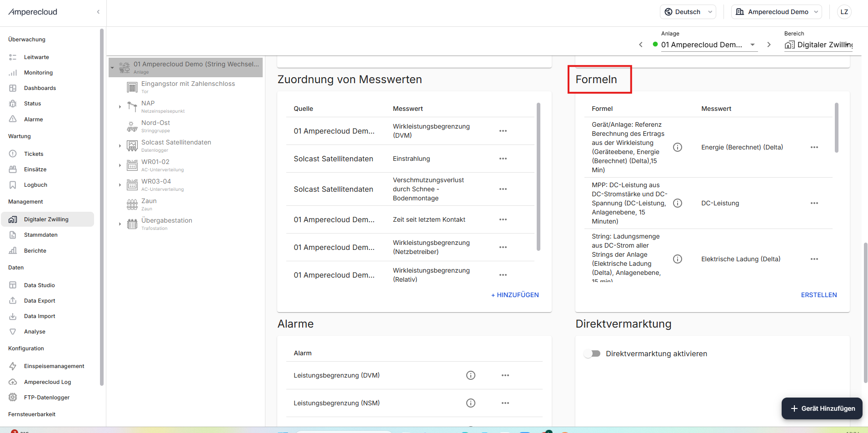Click info icon for Energie (Berechnet) formula
The width and height of the screenshot is (868, 433).
point(677,147)
